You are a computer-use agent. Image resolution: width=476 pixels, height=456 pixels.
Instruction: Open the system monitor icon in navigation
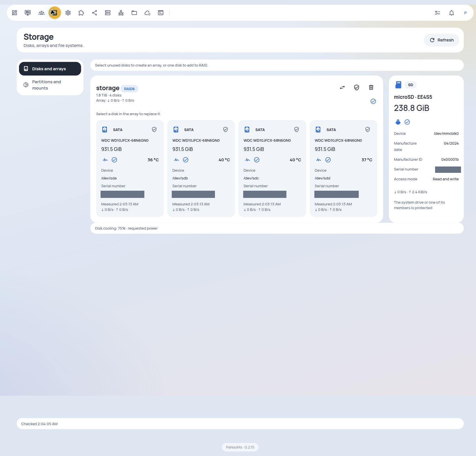tap(28, 13)
